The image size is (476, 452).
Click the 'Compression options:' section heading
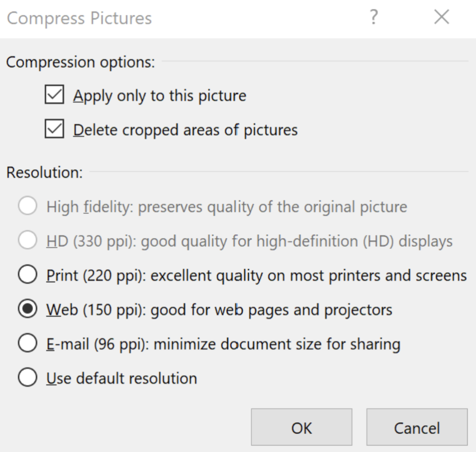click(80, 62)
